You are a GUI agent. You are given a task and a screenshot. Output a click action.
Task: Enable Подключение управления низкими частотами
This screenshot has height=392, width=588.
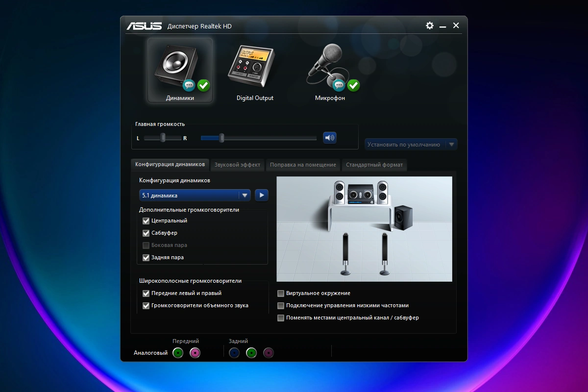coord(281,306)
